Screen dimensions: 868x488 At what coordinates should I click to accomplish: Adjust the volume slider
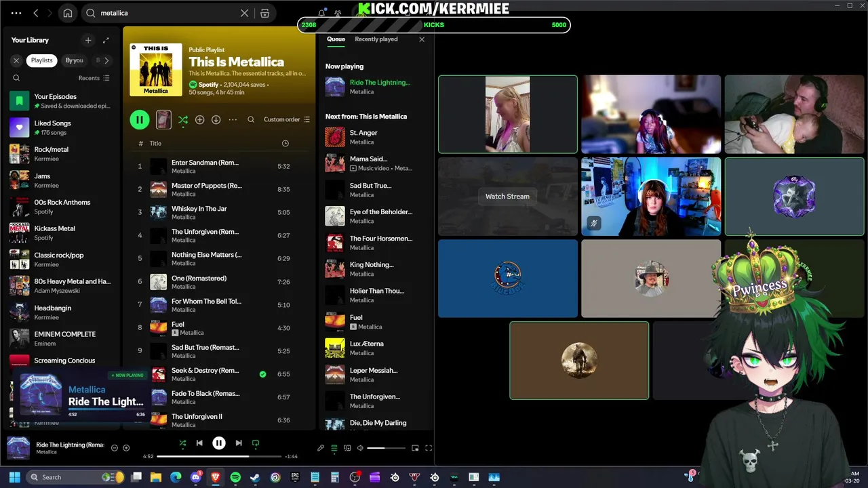point(386,448)
